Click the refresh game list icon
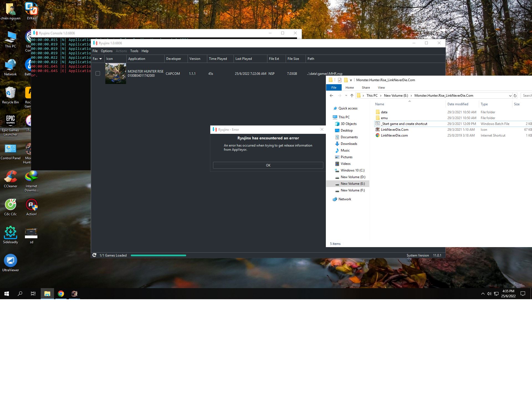The image size is (532, 415). point(94,255)
